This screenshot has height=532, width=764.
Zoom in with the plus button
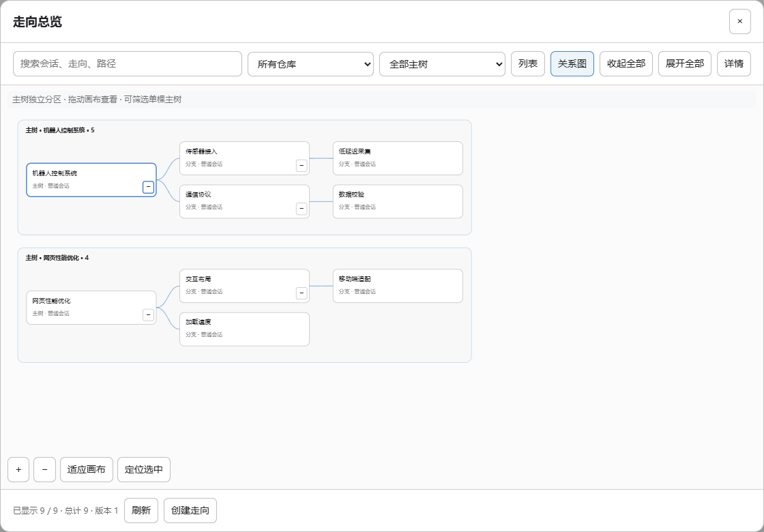tap(18, 470)
